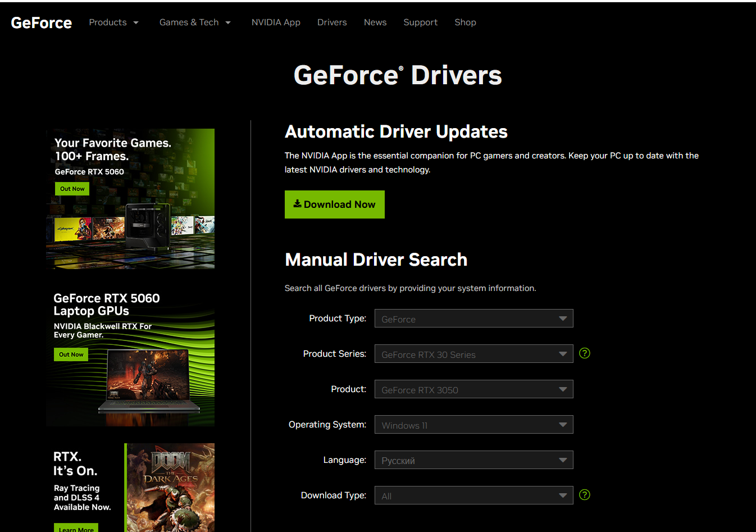The image size is (756, 532).
Task: Open the Download Type dropdown
Action: pos(473,495)
